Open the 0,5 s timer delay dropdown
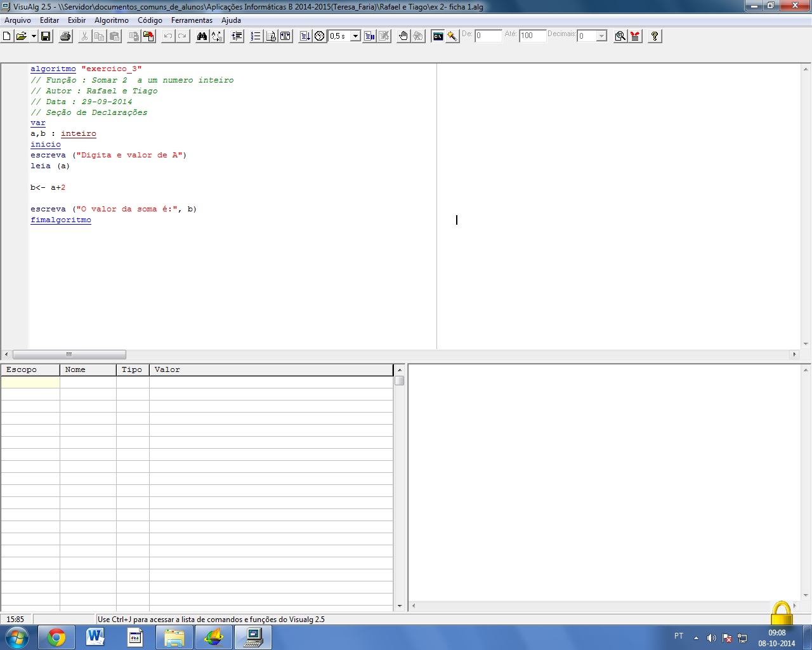 [x=355, y=36]
